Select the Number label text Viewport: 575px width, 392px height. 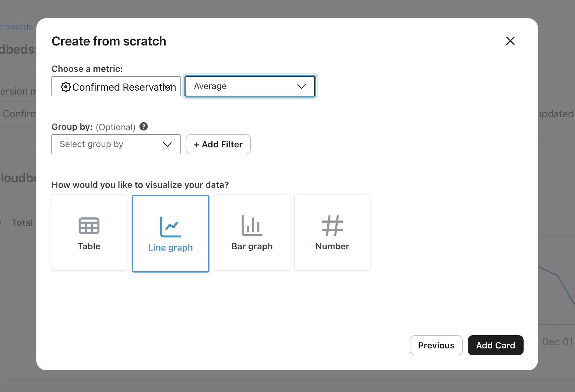pyautogui.click(x=332, y=246)
